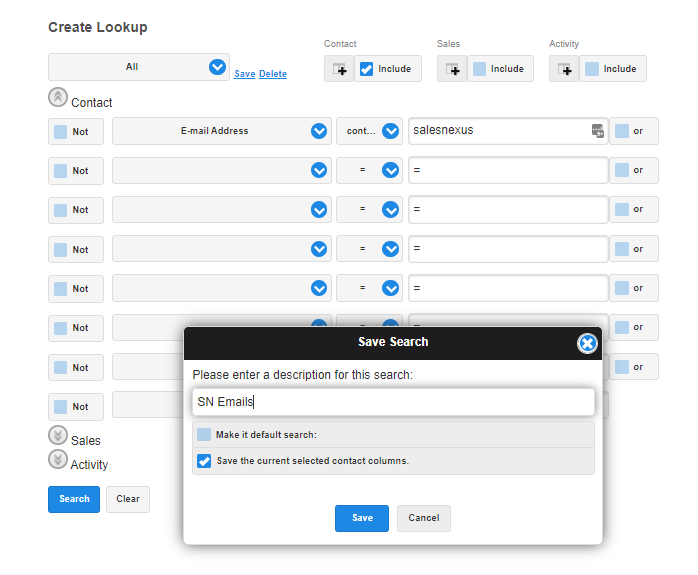Open the contains operator dropdown
Screen dimensions: 698x575
(390, 131)
